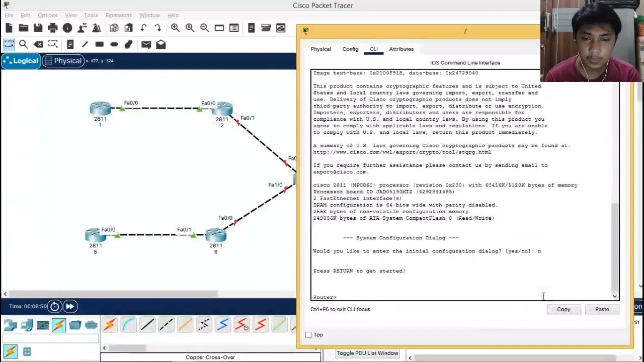Tick the Top checkbox in router window
The image size is (644, 362).
pyautogui.click(x=308, y=335)
